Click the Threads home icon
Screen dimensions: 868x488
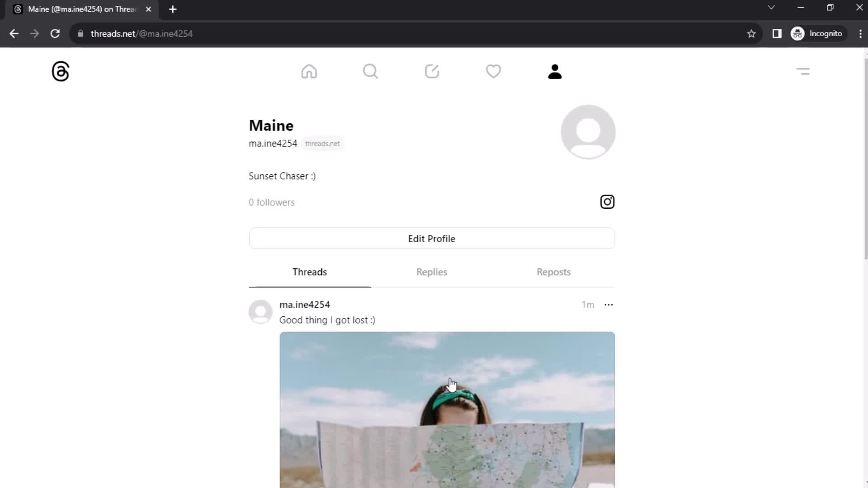pyautogui.click(x=309, y=71)
